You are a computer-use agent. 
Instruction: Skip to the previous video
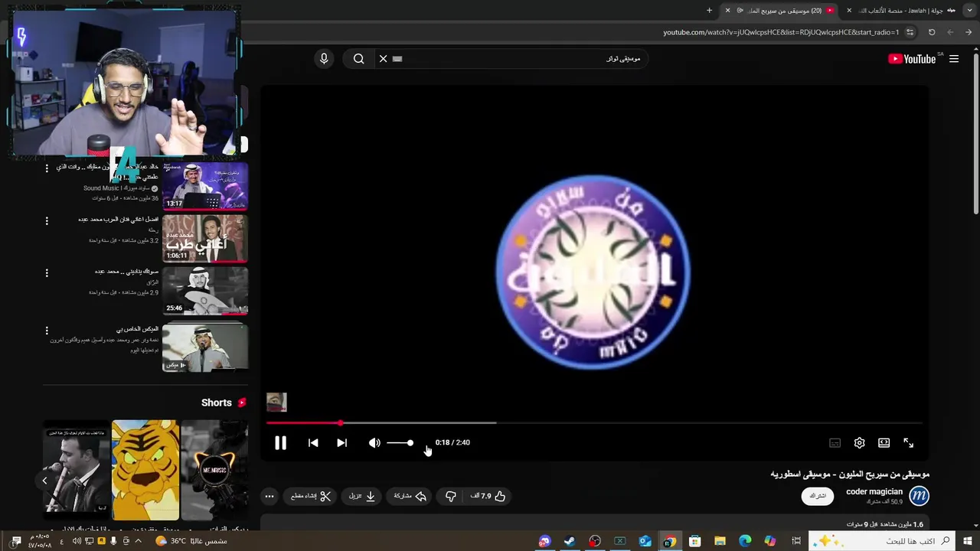[x=313, y=442]
